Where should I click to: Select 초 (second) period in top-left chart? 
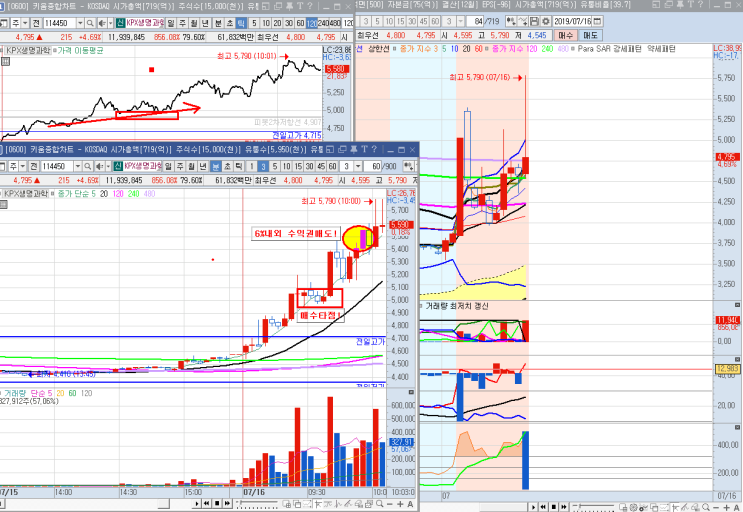coord(230,23)
